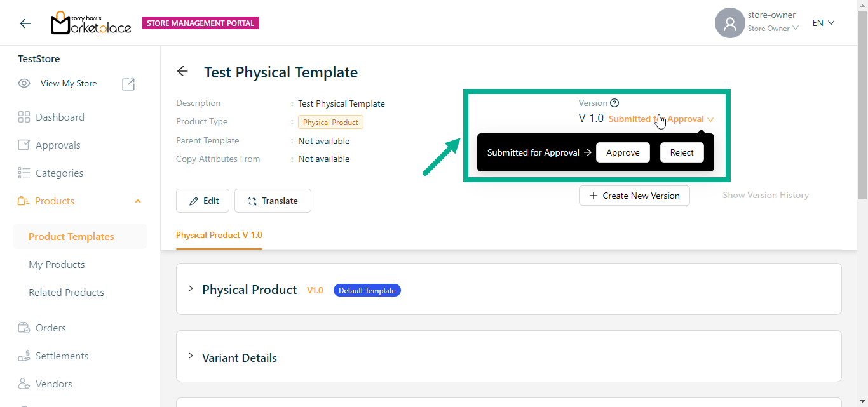Open Dashboard from the sidebar
This screenshot has width=868, height=407.
[x=60, y=117]
